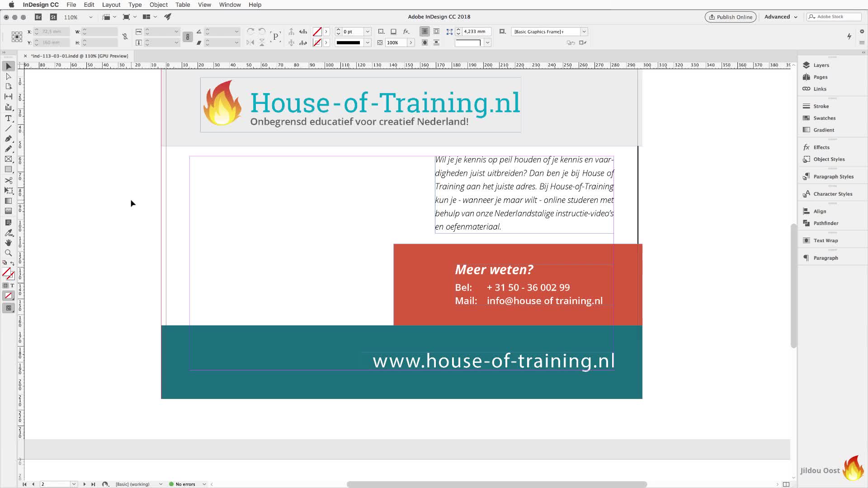Open the stroke weight dropdown
Image resolution: width=868 pixels, height=488 pixels.
(368, 32)
